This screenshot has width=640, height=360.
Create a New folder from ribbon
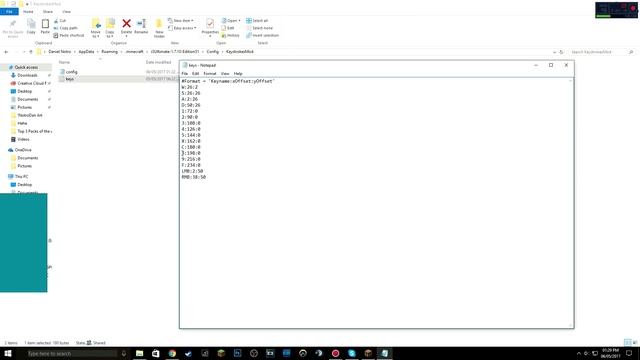point(159,28)
